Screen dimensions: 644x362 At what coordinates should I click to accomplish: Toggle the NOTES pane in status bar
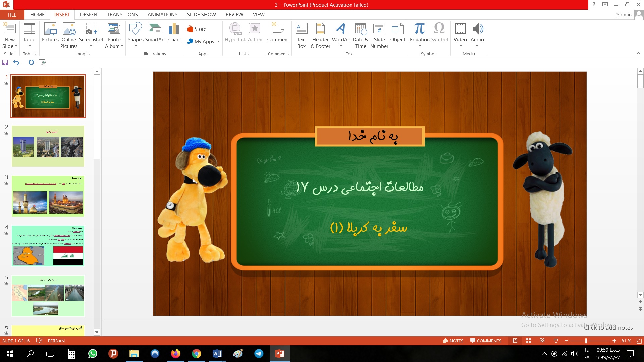coord(453,341)
